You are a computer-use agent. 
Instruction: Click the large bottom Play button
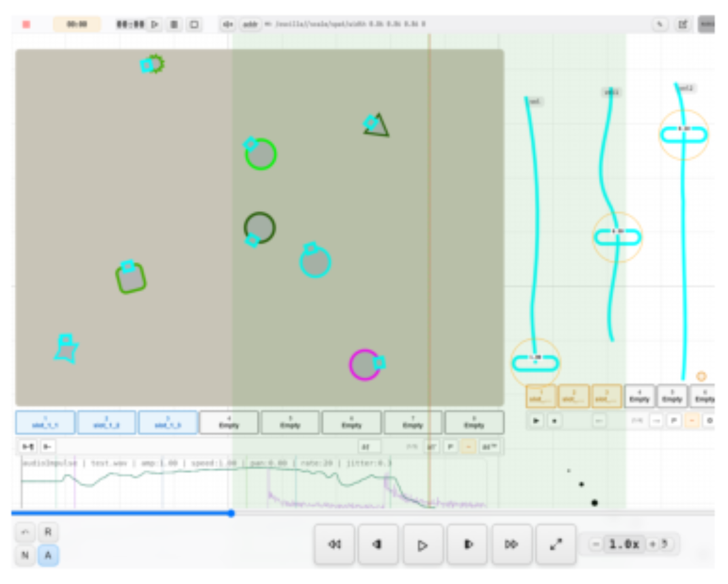click(x=423, y=545)
